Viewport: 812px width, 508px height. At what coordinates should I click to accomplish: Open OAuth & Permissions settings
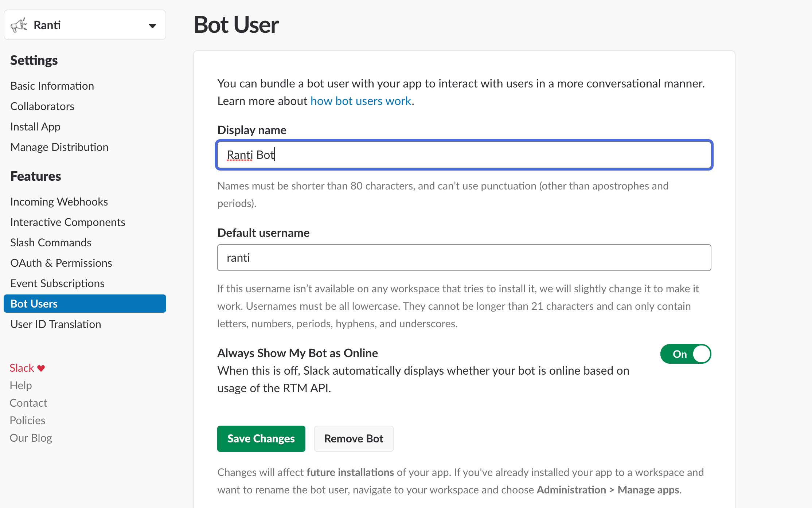click(61, 263)
